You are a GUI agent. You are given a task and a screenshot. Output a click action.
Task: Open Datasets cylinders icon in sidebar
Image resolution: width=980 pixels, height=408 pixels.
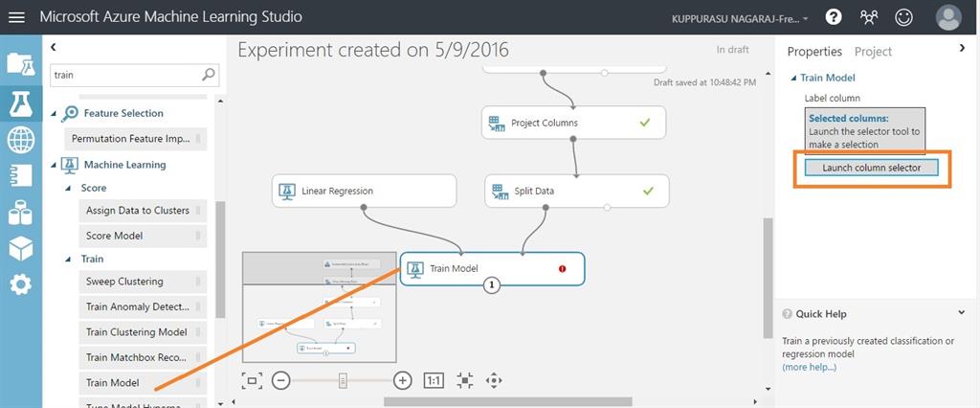(21, 212)
